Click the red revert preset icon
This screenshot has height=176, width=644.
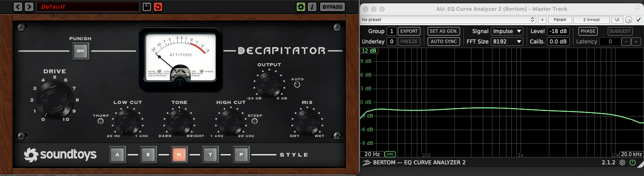click(x=158, y=7)
